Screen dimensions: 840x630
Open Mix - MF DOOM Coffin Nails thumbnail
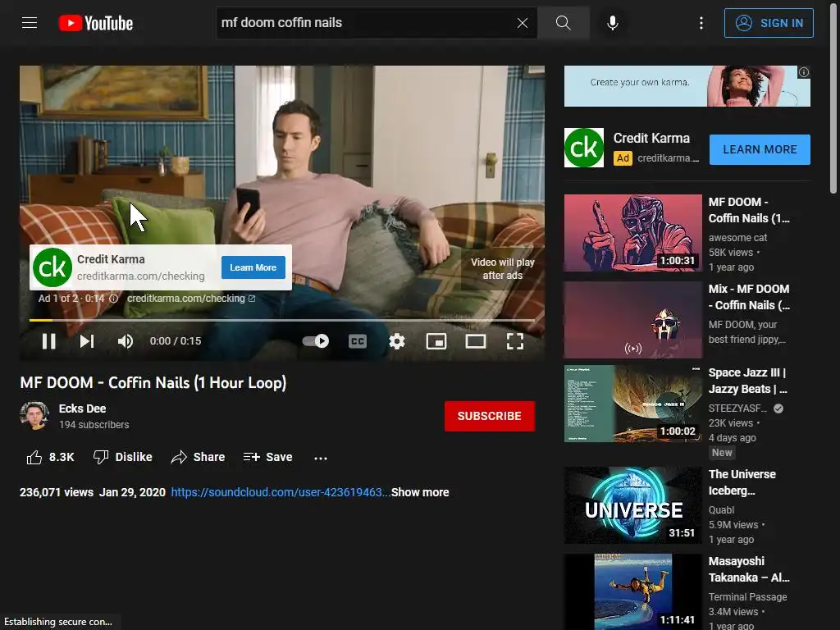[x=632, y=320]
